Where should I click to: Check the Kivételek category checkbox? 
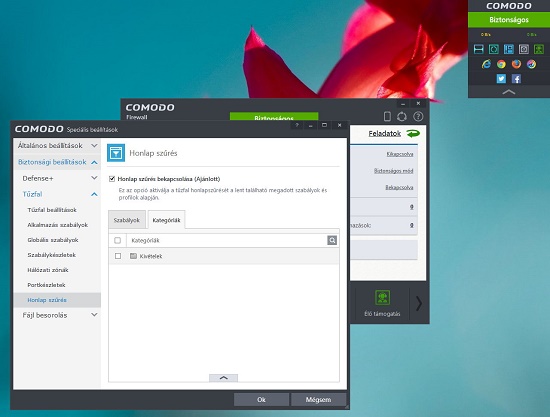coord(118,256)
